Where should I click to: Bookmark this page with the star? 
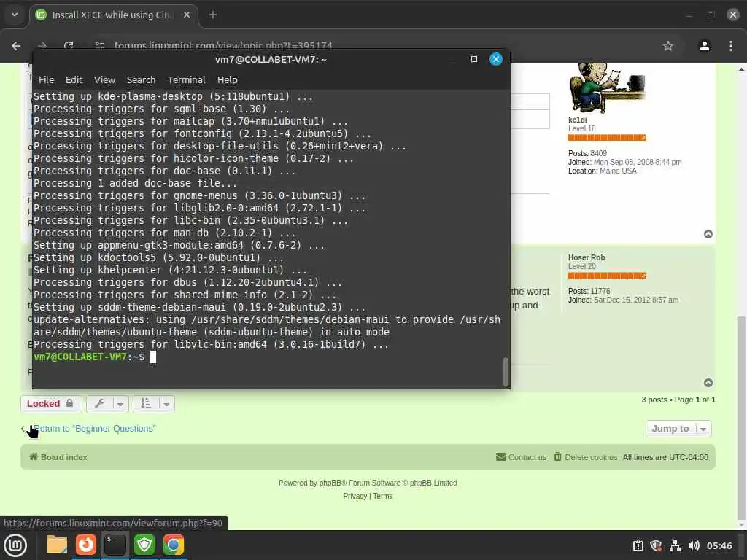(668, 46)
